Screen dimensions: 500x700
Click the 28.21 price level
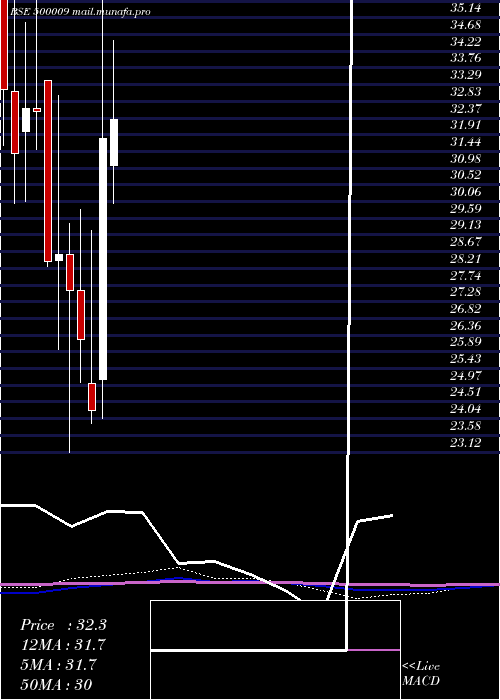pyautogui.click(x=466, y=259)
